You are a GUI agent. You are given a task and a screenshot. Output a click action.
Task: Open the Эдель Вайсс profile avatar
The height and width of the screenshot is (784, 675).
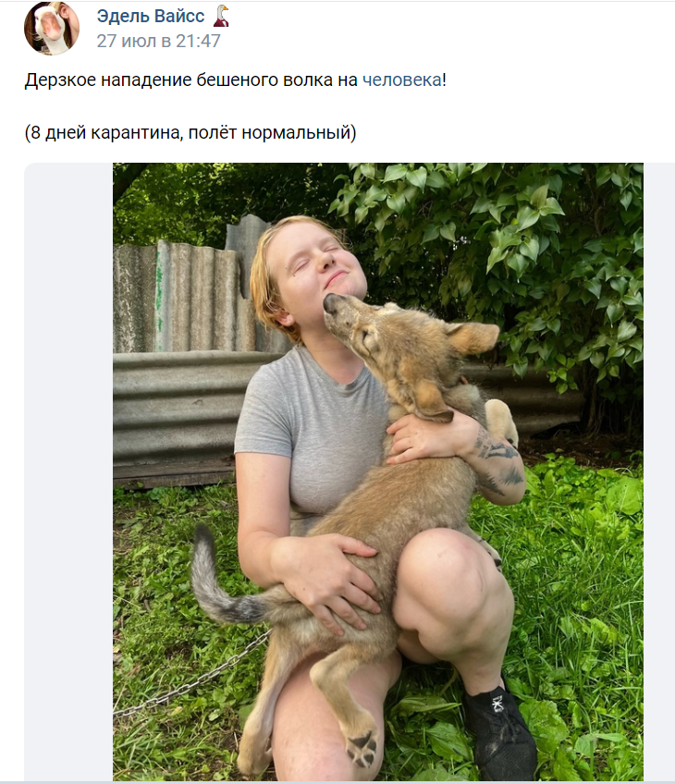52,28
